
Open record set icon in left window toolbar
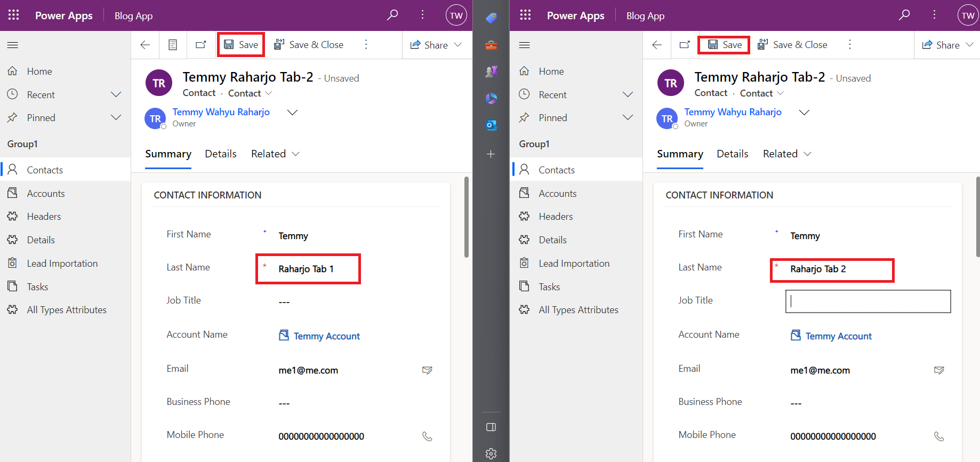click(173, 45)
